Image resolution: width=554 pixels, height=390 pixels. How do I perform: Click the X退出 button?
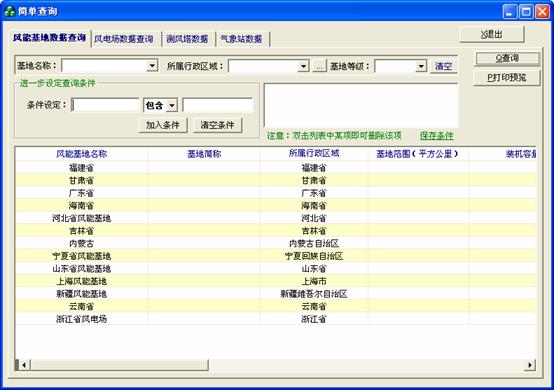click(491, 34)
